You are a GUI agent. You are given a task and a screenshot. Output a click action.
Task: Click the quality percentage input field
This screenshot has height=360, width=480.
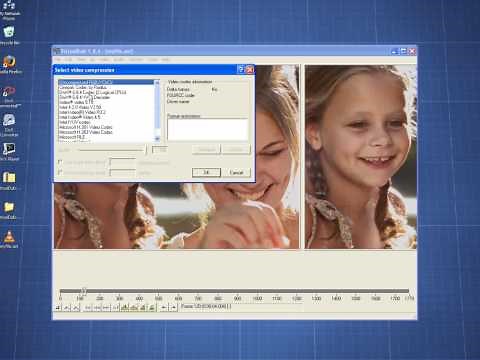(159, 150)
